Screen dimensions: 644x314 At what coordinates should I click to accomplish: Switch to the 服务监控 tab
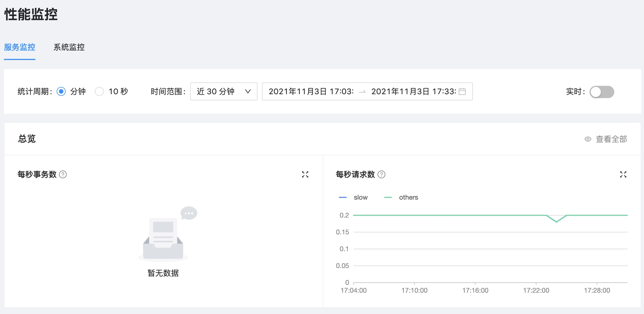coord(20,47)
